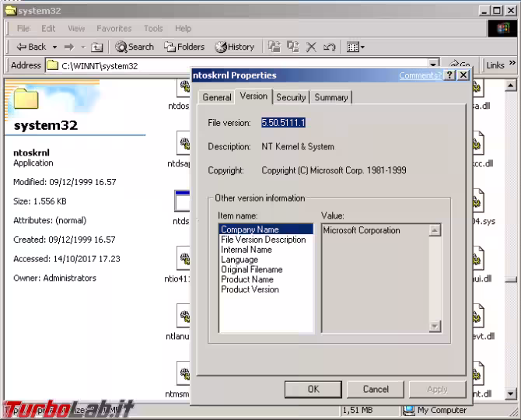Show the Folders pane

184,47
